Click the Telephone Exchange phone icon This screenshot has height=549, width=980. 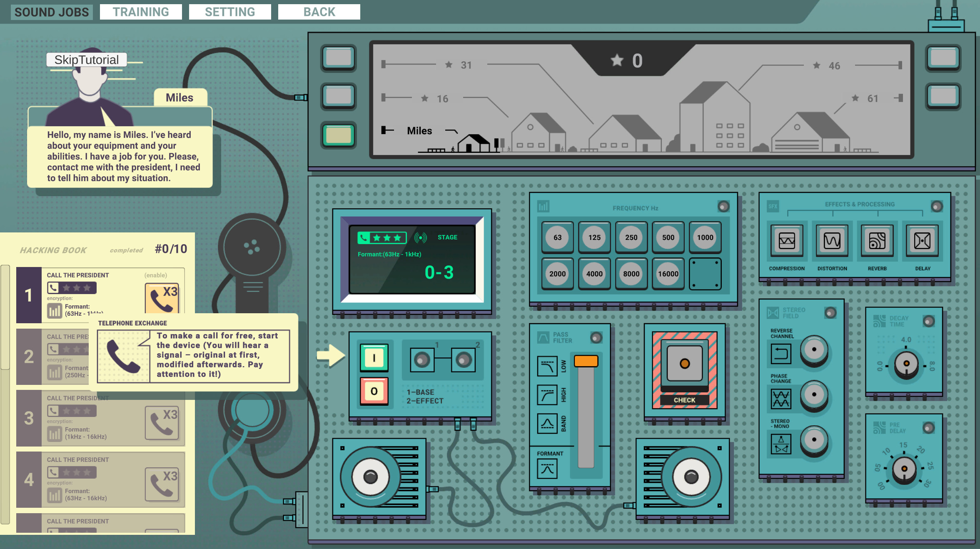pyautogui.click(x=123, y=356)
